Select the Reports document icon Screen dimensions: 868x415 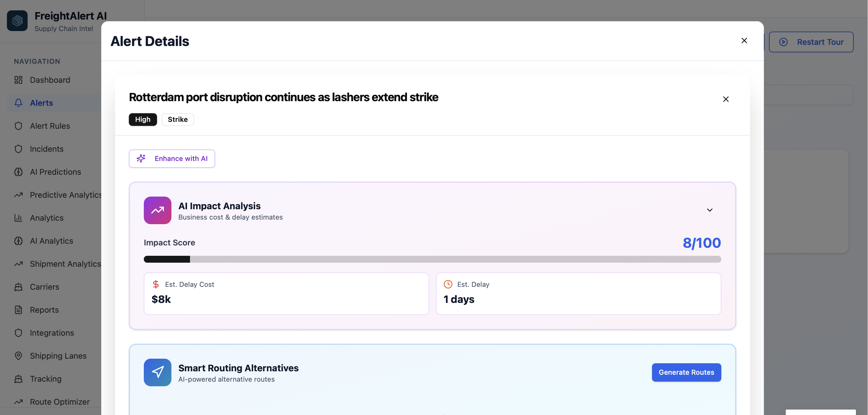tap(18, 310)
